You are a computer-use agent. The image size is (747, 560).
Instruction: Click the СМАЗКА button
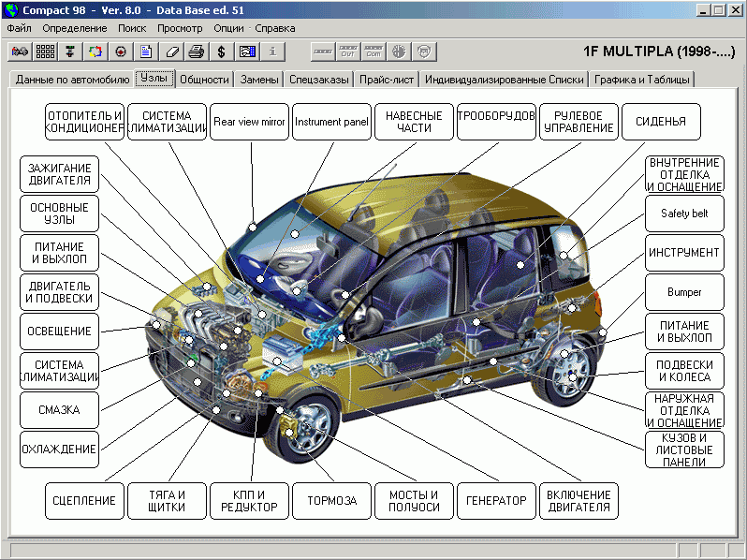[60, 410]
